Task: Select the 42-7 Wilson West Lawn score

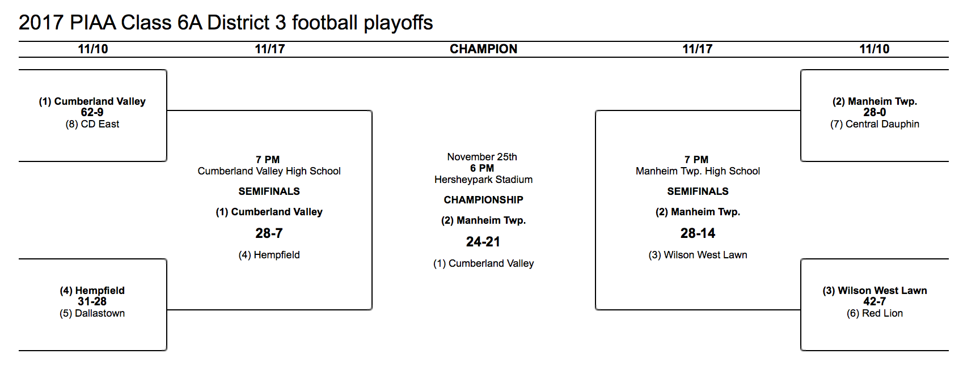Action: 875,301
